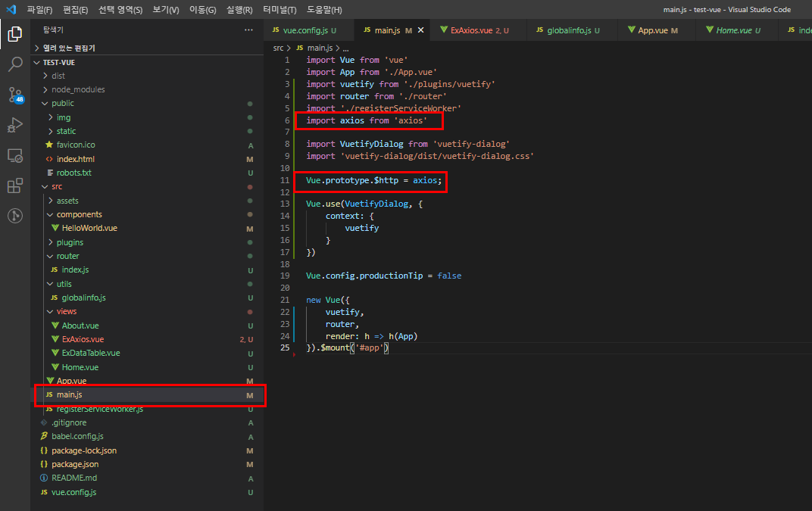The width and height of the screenshot is (812, 511).
Task: Click the src breadcrumb segment
Action: point(278,48)
